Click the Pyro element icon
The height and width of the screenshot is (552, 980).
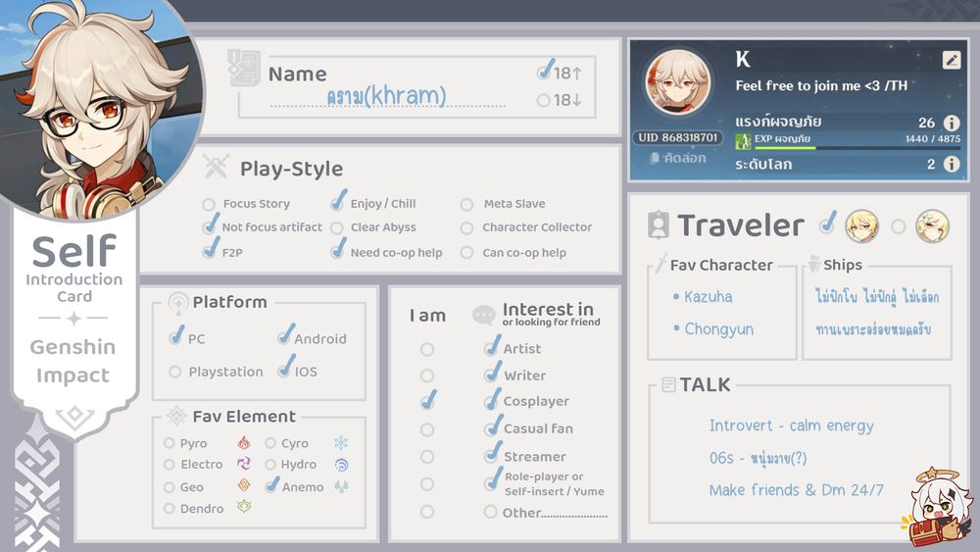pyautogui.click(x=244, y=443)
